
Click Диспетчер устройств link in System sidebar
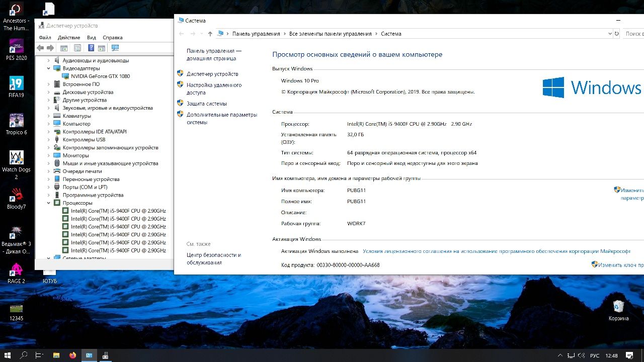coord(212,74)
